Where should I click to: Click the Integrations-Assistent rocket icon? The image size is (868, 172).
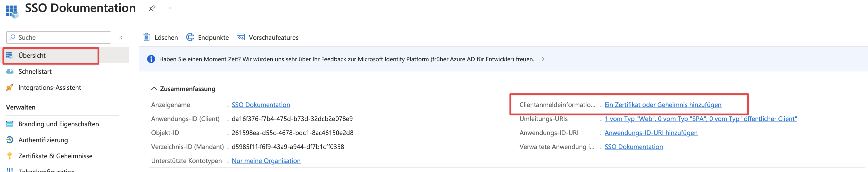point(10,87)
